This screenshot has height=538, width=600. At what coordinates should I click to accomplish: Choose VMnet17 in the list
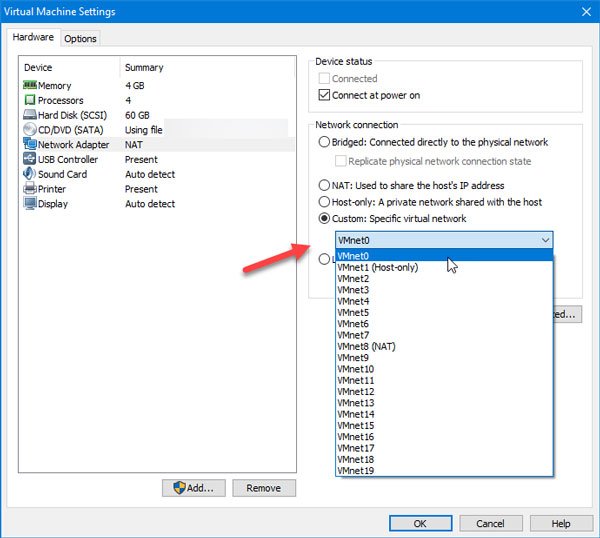click(444, 448)
